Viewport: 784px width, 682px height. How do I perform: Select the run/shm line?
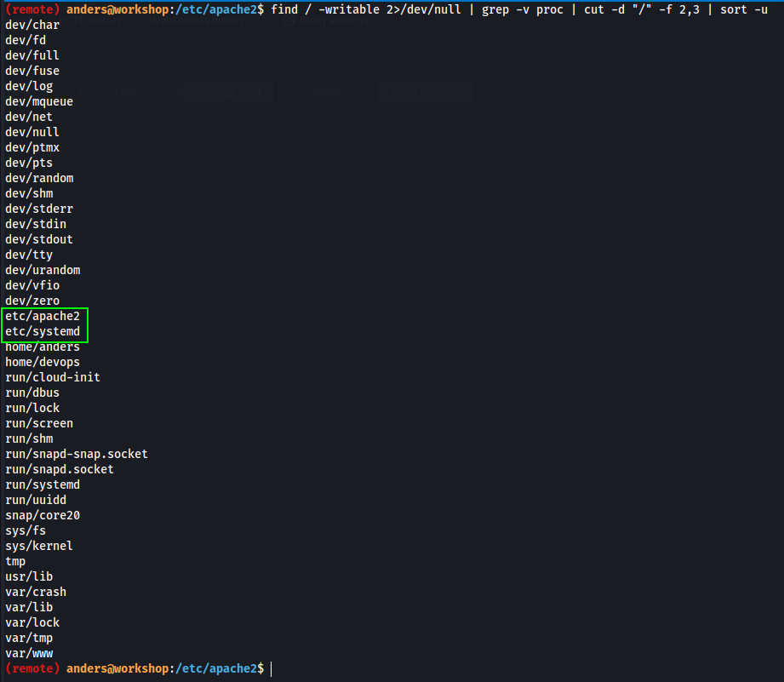coord(29,438)
